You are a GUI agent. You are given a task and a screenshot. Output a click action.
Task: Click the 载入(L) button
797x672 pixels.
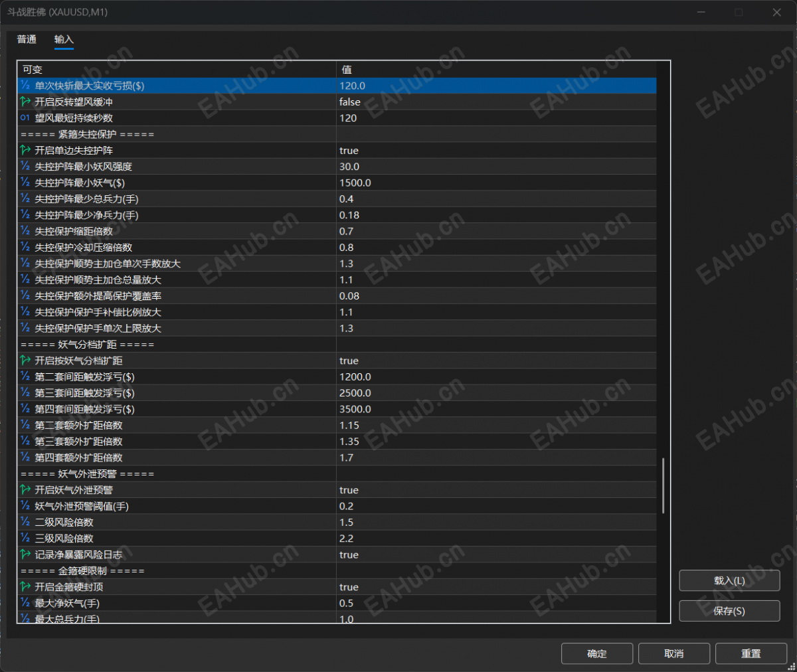[729, 581]
